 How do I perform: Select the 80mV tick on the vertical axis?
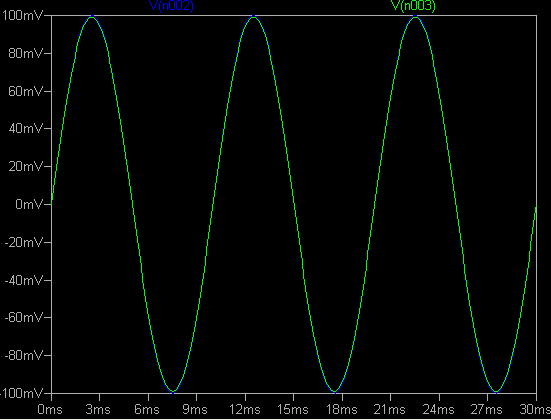25,53
